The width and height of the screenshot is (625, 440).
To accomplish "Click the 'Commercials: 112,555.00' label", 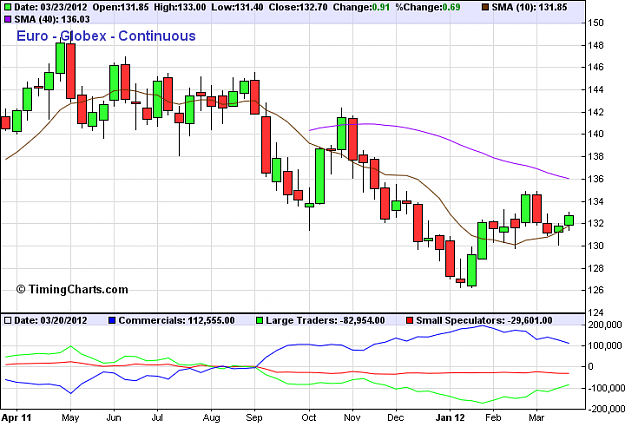I will coord(177,320).
